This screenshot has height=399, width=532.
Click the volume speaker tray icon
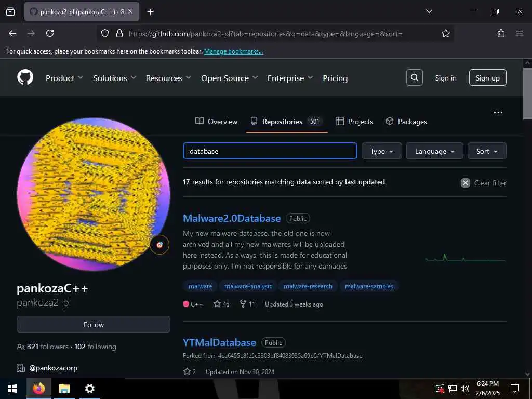coord(465,389)
